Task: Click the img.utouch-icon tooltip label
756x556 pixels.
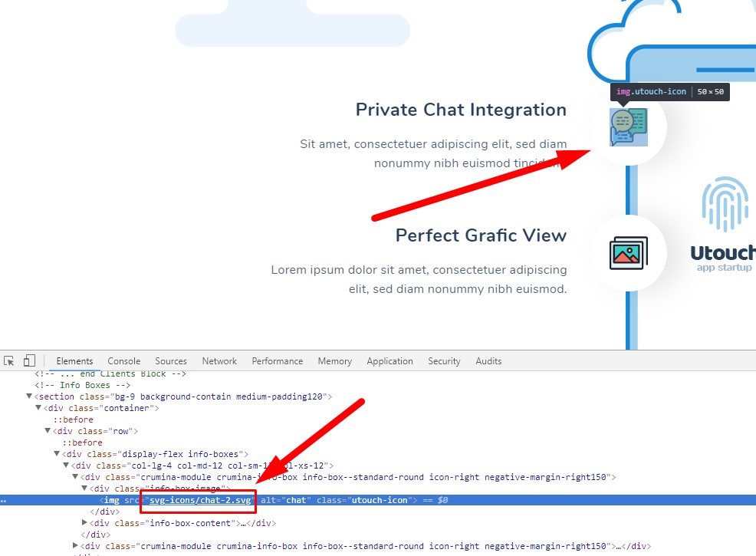Action: (x=651, y=91)
